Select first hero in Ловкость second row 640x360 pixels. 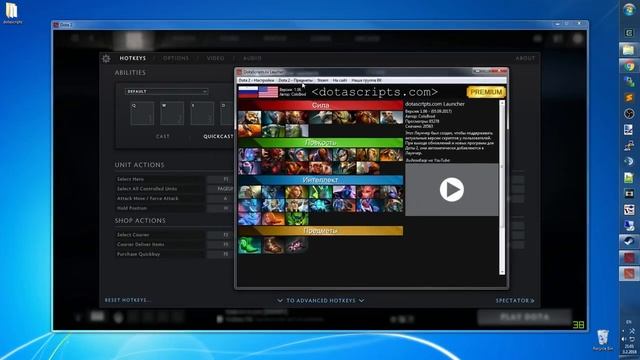[249, 168]
